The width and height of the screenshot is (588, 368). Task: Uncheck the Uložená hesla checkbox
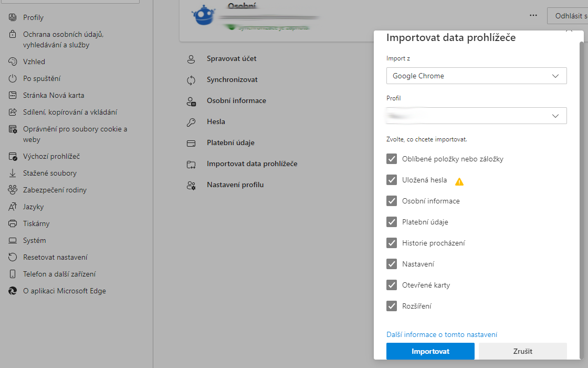(392, 180)
